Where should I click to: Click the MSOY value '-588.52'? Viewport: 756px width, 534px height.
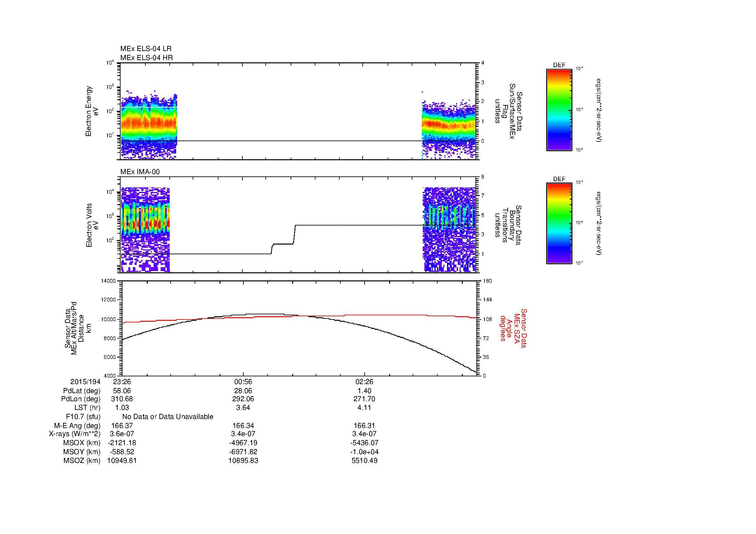122,452
